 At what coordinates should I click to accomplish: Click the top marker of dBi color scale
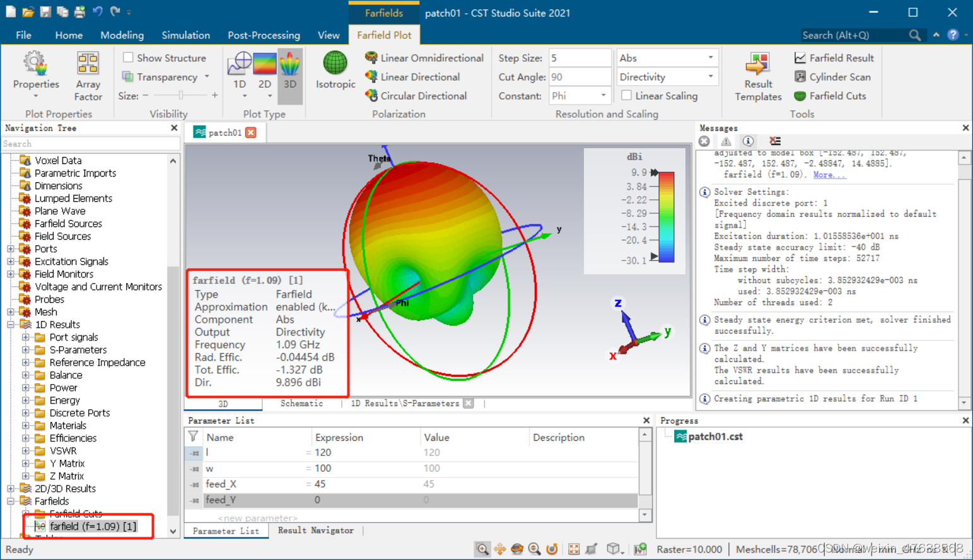pyautogui.click(x=655, y=172)
